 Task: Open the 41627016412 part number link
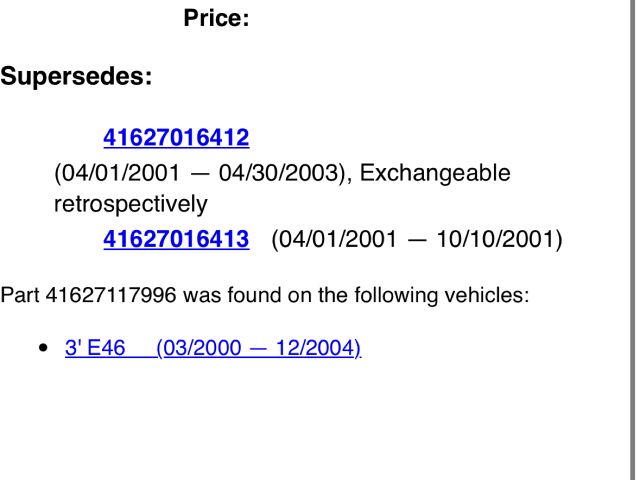[x=176, y=138]
